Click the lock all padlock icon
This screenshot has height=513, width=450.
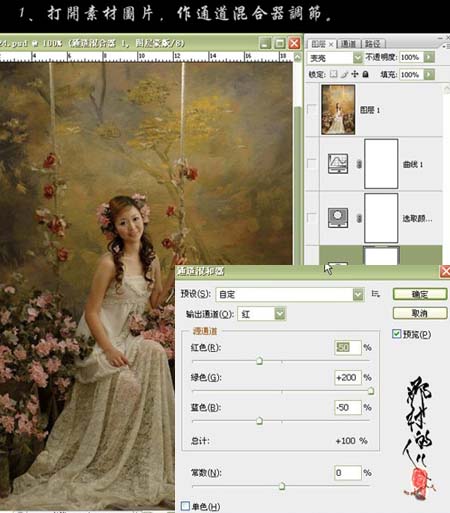[x=366, y=74]
